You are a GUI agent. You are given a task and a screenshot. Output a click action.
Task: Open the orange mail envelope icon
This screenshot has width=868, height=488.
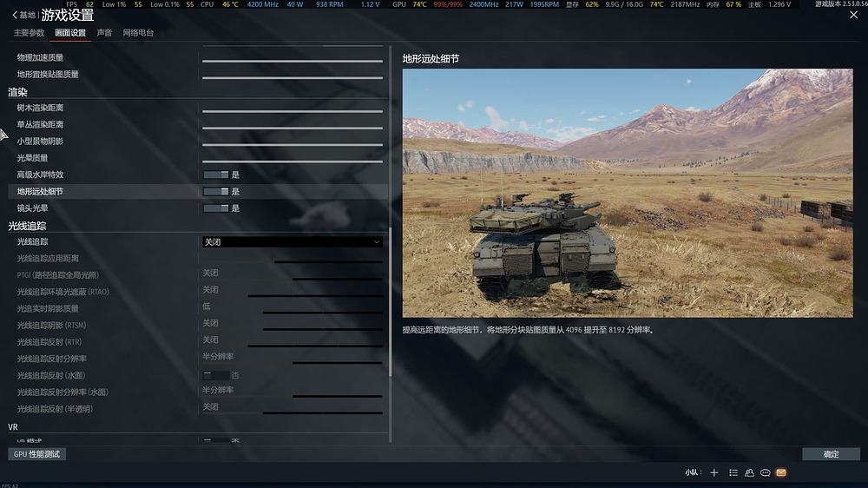click(780, 472)
